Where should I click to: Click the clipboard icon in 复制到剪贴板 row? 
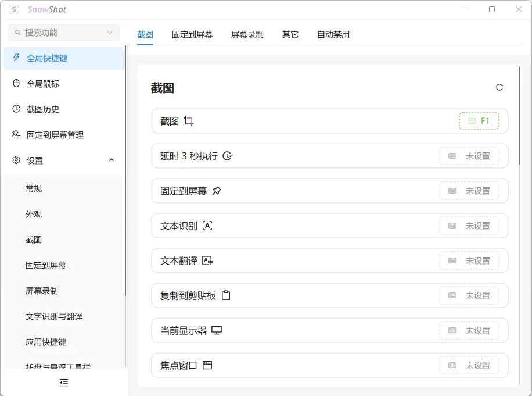coord(225,295)
